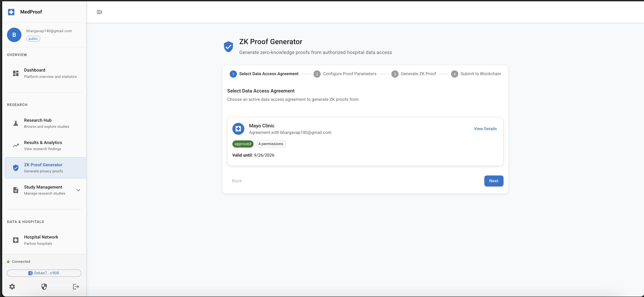The width and height of the screenshot is (644, 297).
Task: Expand the Study Management chevron
Action: pos(78,190)
